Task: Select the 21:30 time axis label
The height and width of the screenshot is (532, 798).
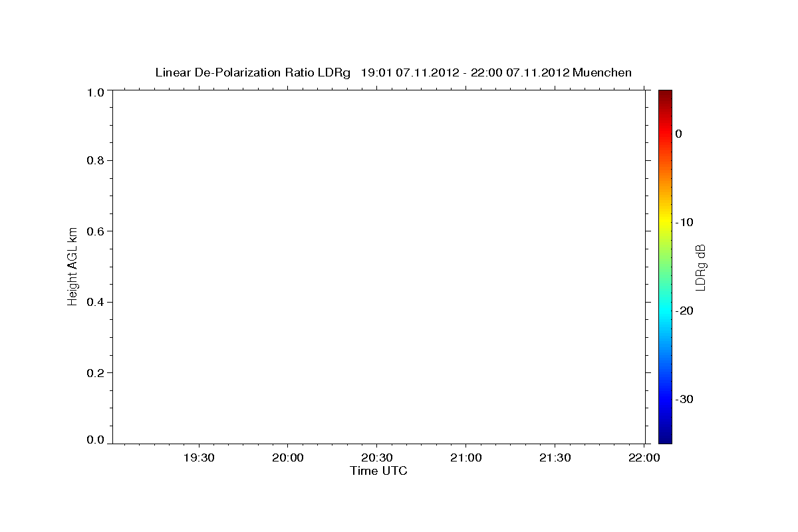Action: (x=555, y=458)
